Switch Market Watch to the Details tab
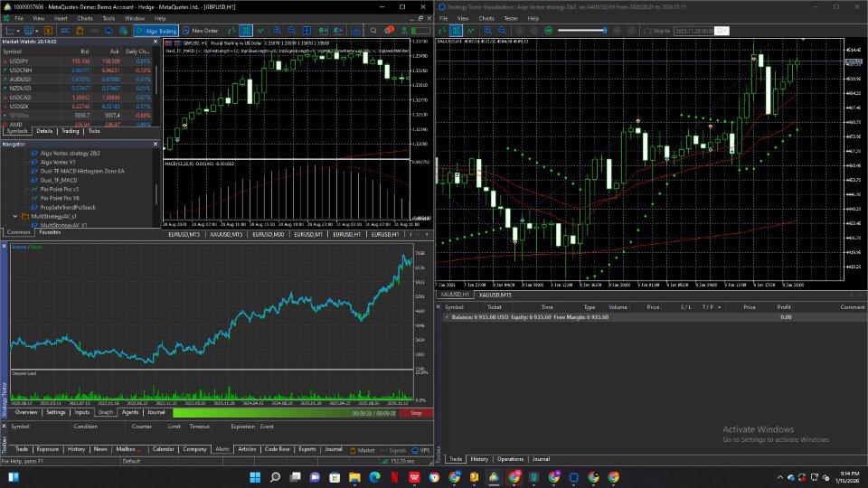868x488 pixels. click(44, 131)
